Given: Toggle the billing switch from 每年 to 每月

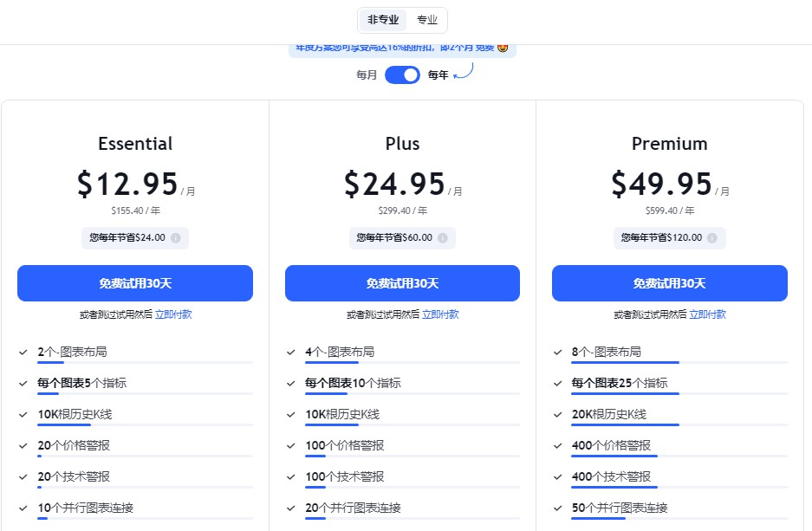Looking at the screenshot, I should pyautogui.click(x=402, y=74).
